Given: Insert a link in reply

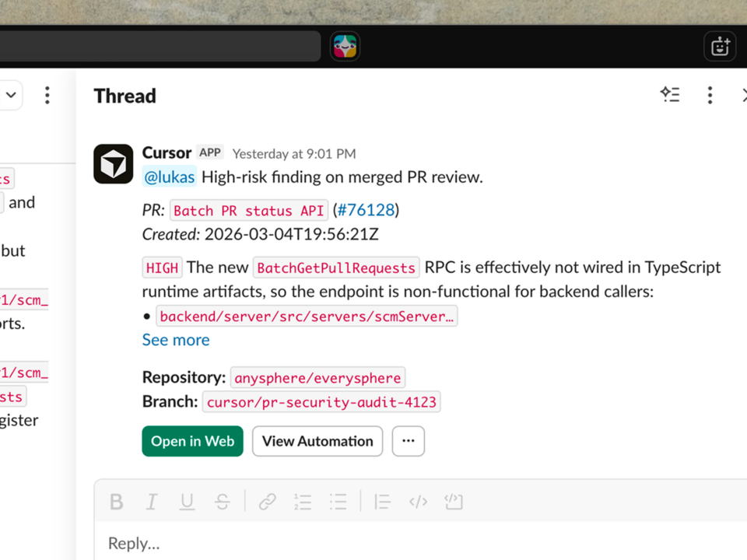Looking at the screenshot, I should click(x=267, y=502).
